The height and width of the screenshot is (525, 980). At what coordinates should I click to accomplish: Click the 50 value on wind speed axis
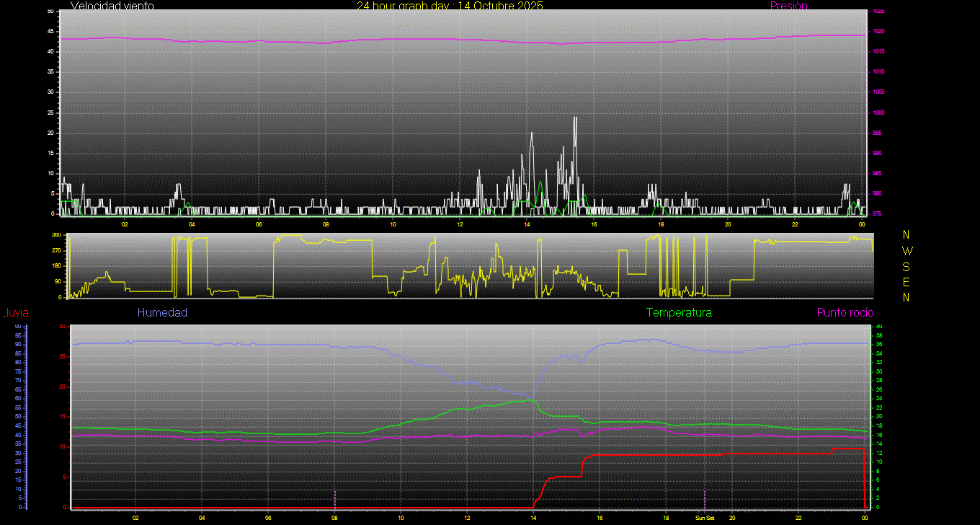coord(50,12)
